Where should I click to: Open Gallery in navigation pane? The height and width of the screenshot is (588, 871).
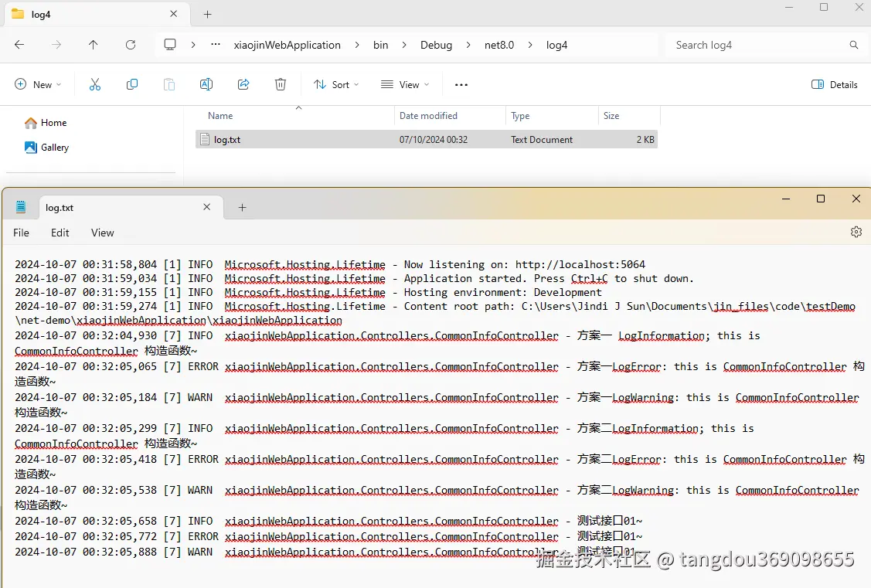point(46,147)
